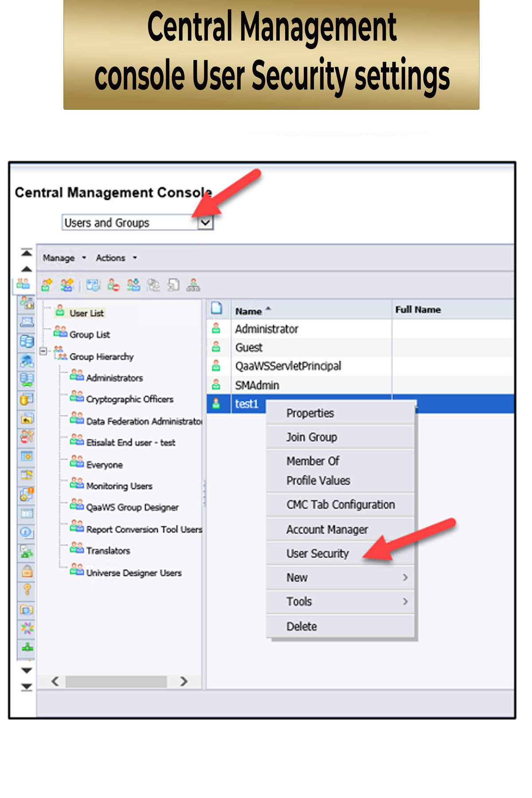This screenshot has width=532, height=798.
Task: Select the Administrator user row
Action: pos(360,329)
